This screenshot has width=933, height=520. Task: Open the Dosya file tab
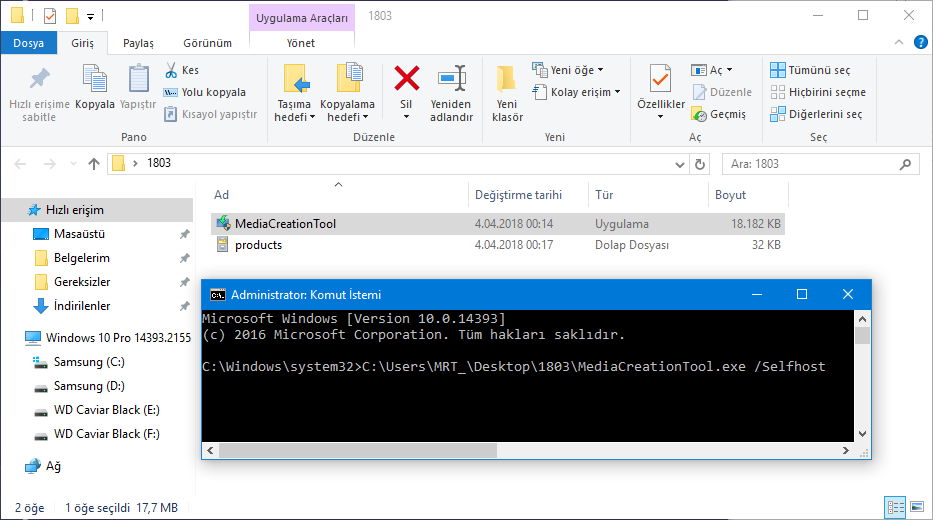click(x=29, y=43)
